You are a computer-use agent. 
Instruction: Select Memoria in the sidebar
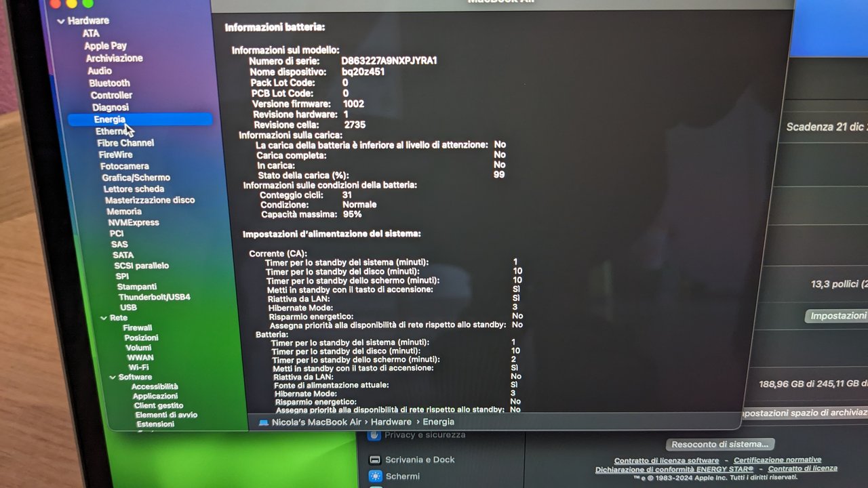click(x=124, y=211)
